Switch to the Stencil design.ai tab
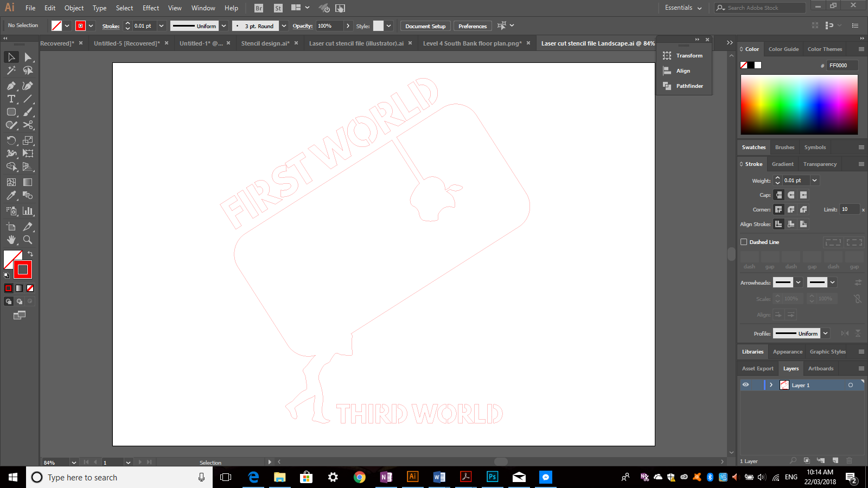 265,43
